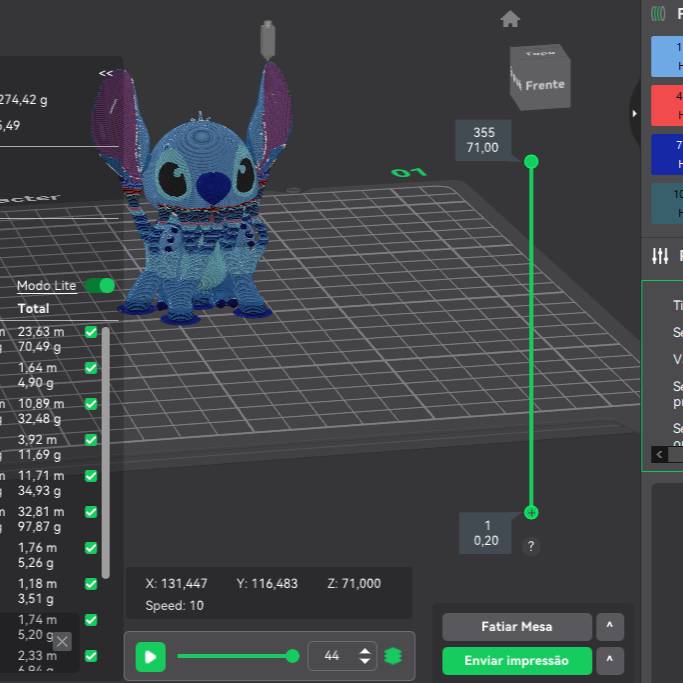683x683 pixels.
Task: Collapse the statistics panel with << icon
Action: 105,73
